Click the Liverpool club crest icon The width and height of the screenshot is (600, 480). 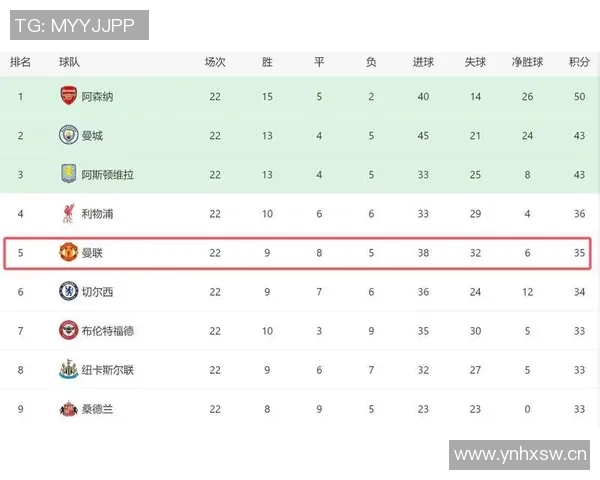click(x=68, y=214)
